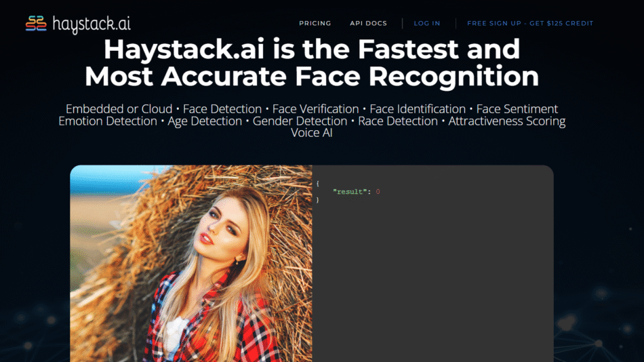This screenshot has height=362, width=644.
Task: Open the Pricing page
Action: [315, 24]
